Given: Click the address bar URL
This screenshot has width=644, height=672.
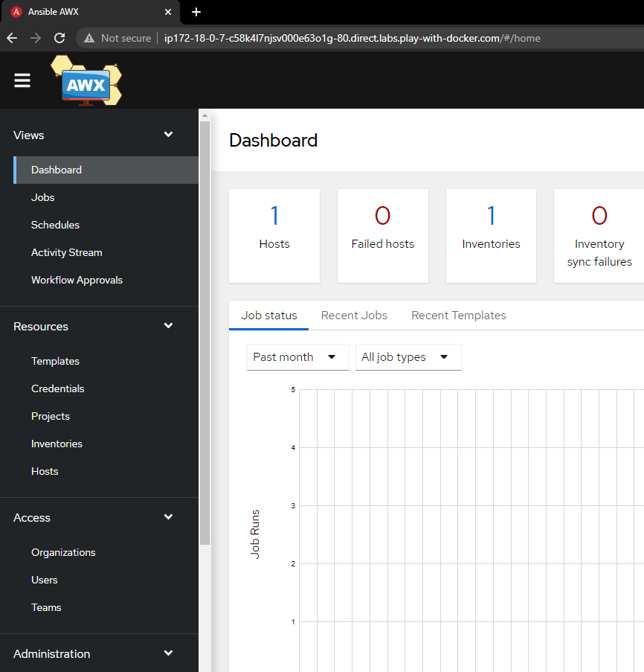Looking at the screenshot, I should (x=352, y=38).
